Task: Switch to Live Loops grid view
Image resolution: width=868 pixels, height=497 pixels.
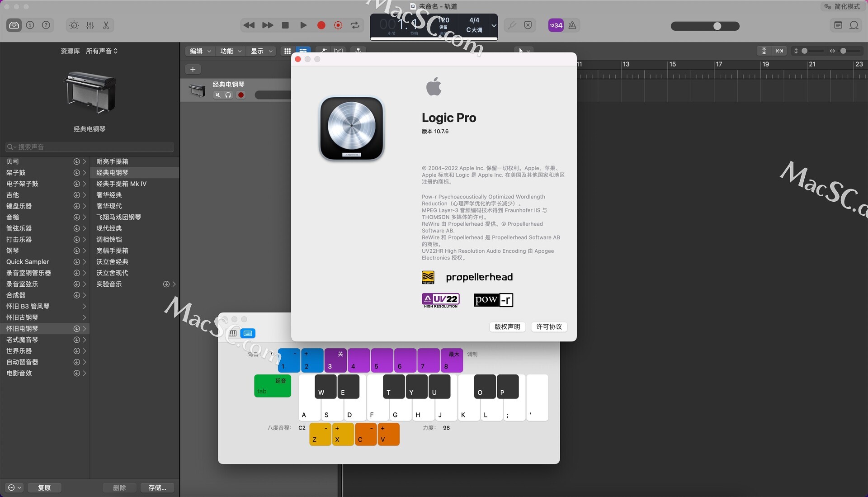Action: 288,51
